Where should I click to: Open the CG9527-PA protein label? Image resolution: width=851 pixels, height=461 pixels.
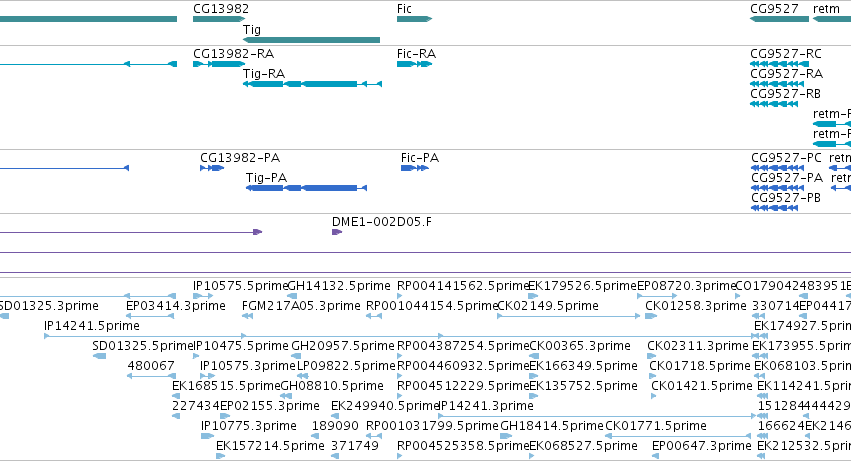pyautogui.click(x=787, y=178)
